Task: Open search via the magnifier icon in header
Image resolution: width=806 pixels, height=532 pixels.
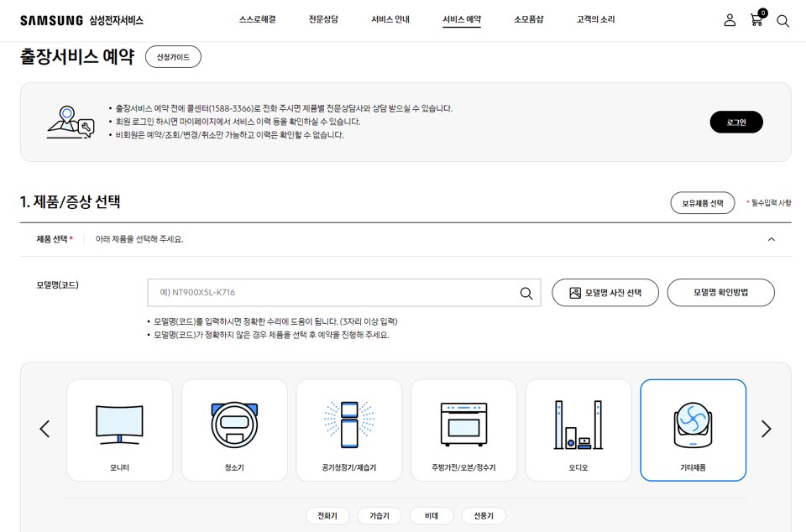Action: click(x=782, y=20)
